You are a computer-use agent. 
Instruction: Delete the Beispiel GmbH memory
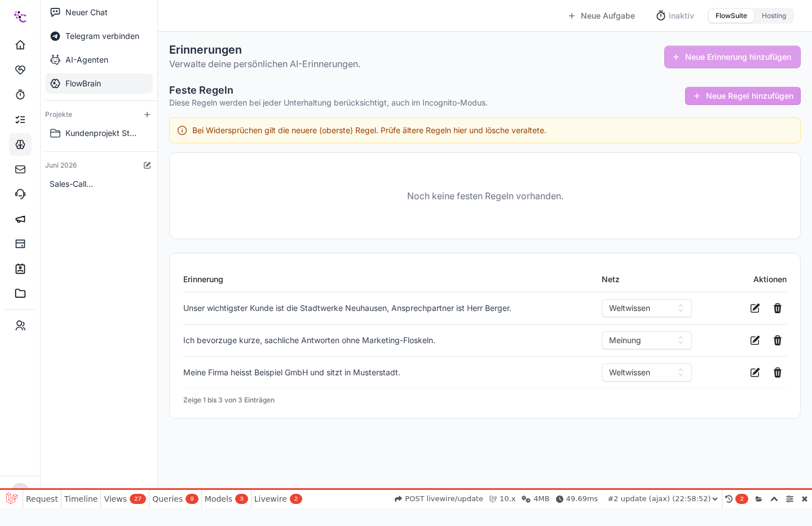(x=778, y=372)
